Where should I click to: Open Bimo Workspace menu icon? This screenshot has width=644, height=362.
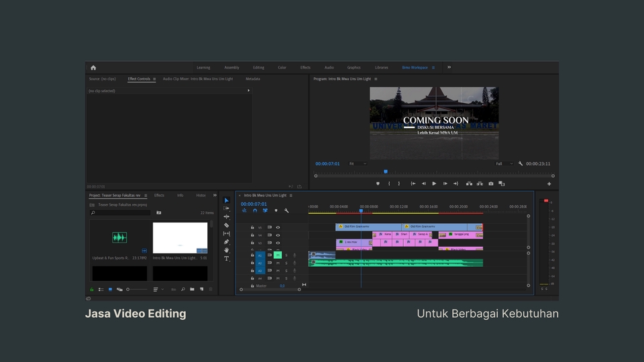point(433,68)
